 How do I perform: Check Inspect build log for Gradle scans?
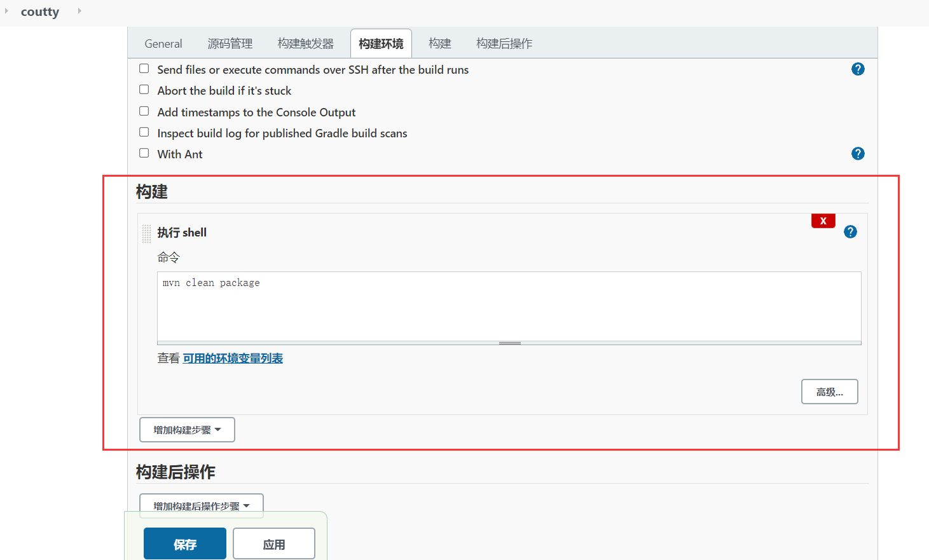click(x=144, y=132)
